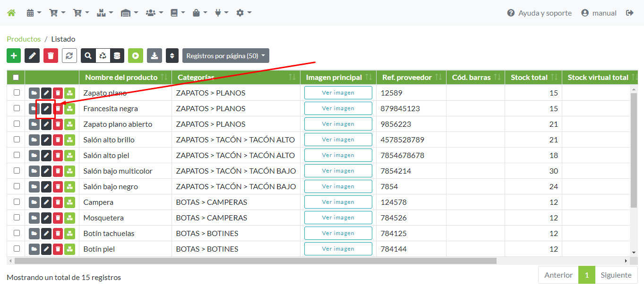Check the box next to Botín piel

pos(16,248)
